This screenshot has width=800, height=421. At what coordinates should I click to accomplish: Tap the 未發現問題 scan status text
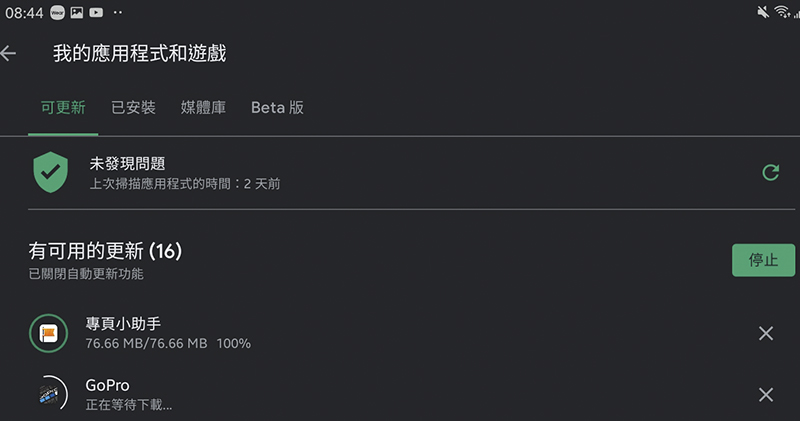[127, 163]
